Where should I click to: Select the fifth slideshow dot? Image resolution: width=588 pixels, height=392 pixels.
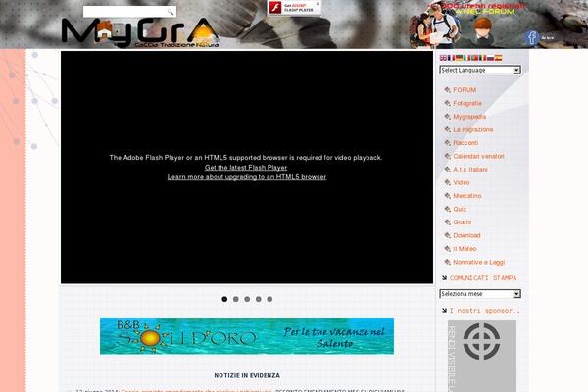(269, 299)
